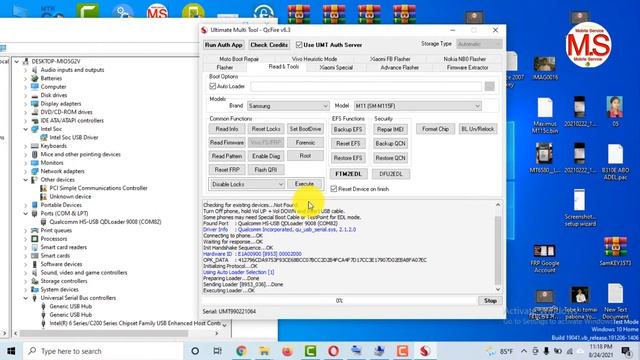Open the Disable Locks dropdown

point(247,184)
